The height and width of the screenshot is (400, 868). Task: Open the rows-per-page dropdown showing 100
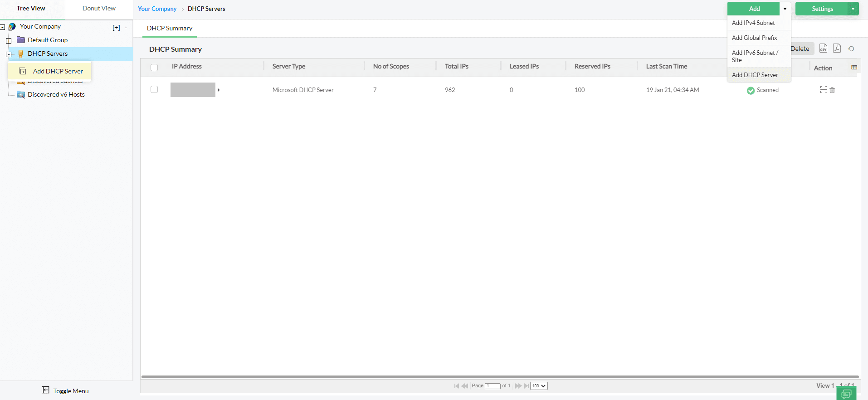[x=539, y=386]
